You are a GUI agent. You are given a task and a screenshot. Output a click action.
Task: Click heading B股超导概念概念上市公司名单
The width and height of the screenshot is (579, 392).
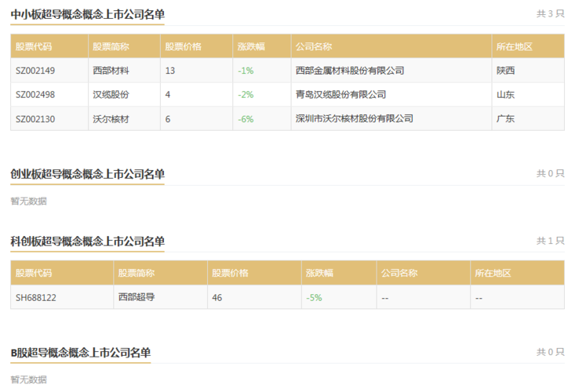[81, 353]
